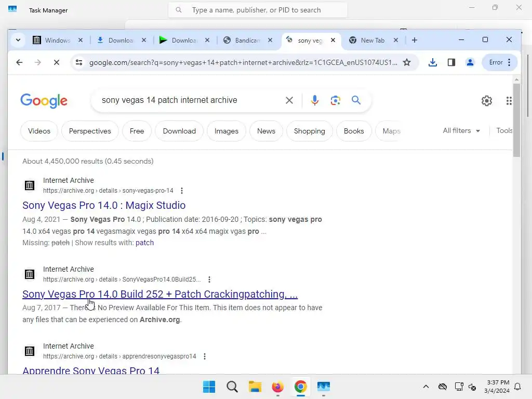Show hidden system tray icons
Screen dimensions: 532x399
pyautogui.click(x=426, y=387)
